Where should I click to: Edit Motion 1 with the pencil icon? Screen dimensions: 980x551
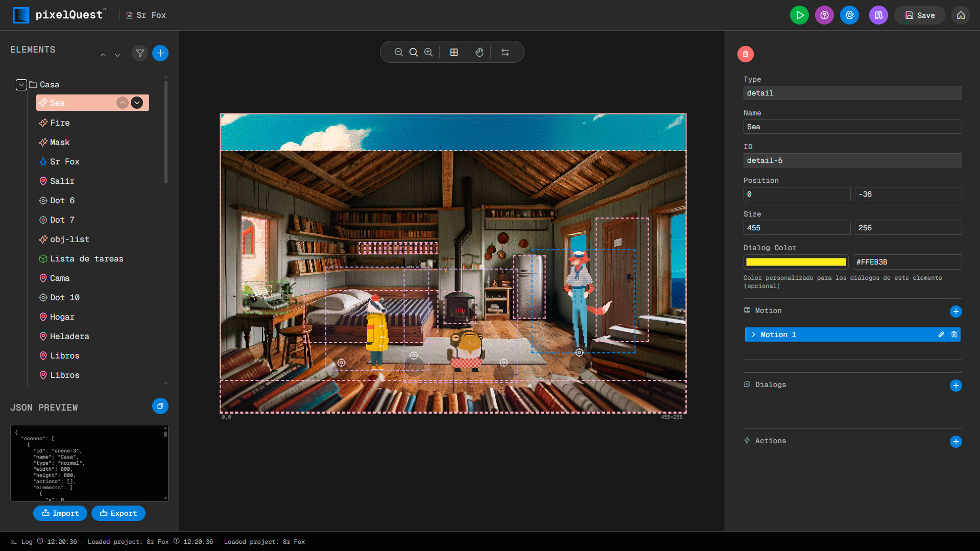(x=941, y=334)
